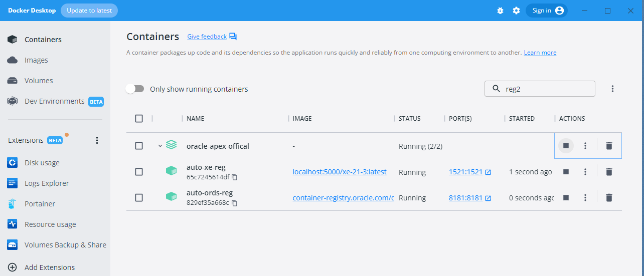Click the search magnifier icon
The width and height of the screenshot is (644, 276).
[x=497, y=89]
